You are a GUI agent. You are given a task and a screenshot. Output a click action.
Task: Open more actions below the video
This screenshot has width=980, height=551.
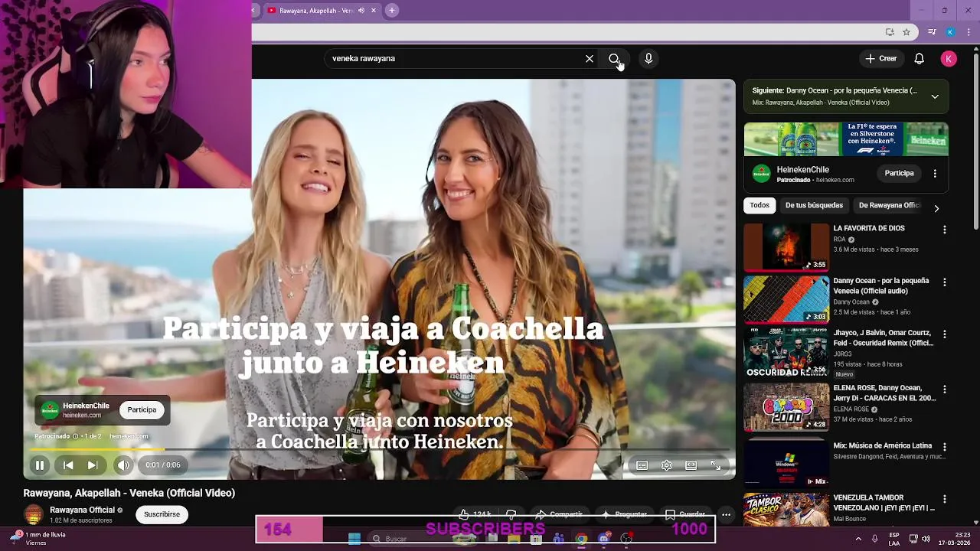pos(726,515)
